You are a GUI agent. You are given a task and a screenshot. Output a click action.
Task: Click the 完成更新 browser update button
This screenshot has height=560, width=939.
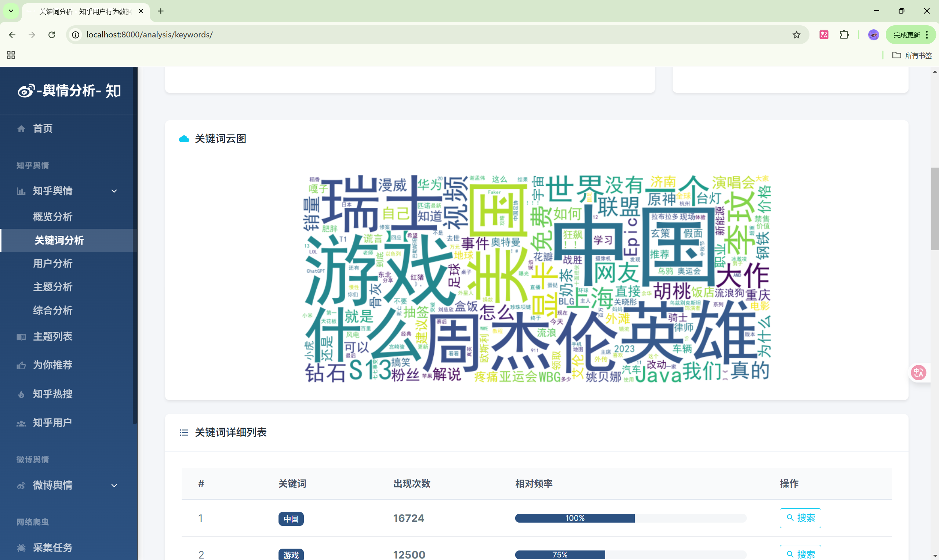pos(907,35)
